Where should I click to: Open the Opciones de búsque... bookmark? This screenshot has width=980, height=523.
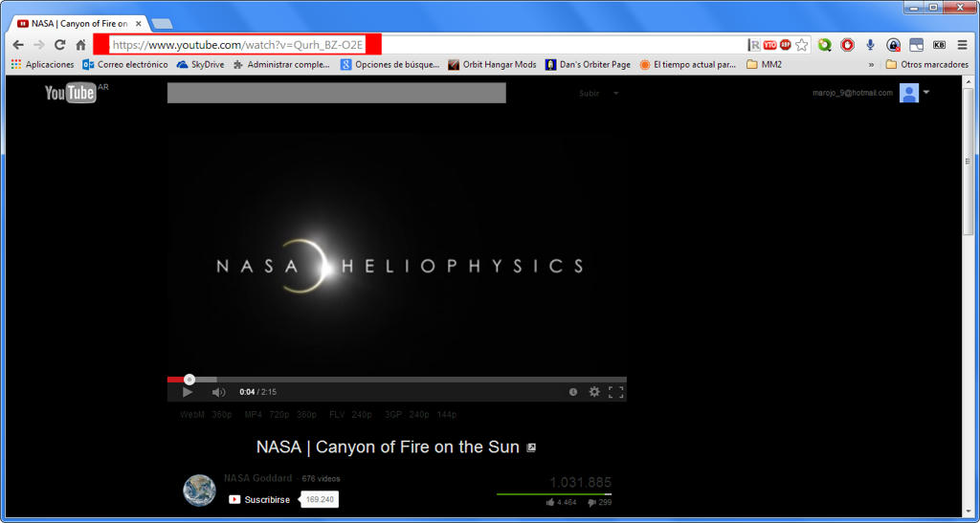pos(390,64)
